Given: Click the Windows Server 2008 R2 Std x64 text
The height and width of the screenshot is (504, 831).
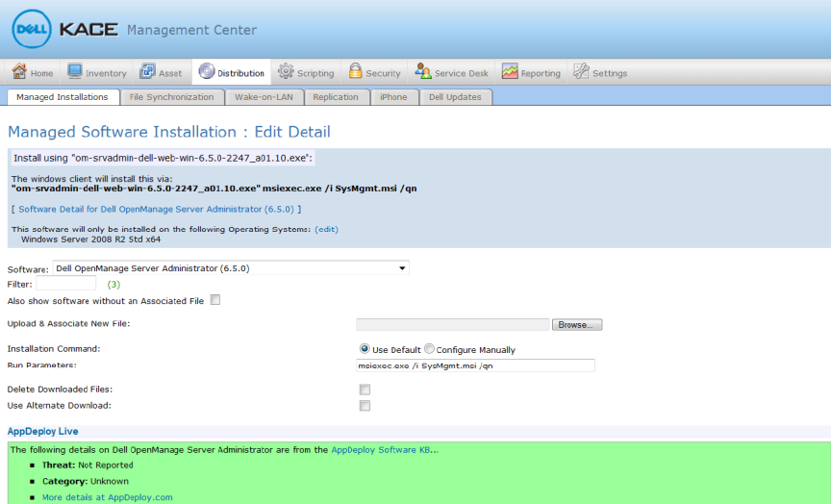Looking at the screenshot, I should point(90,239).
